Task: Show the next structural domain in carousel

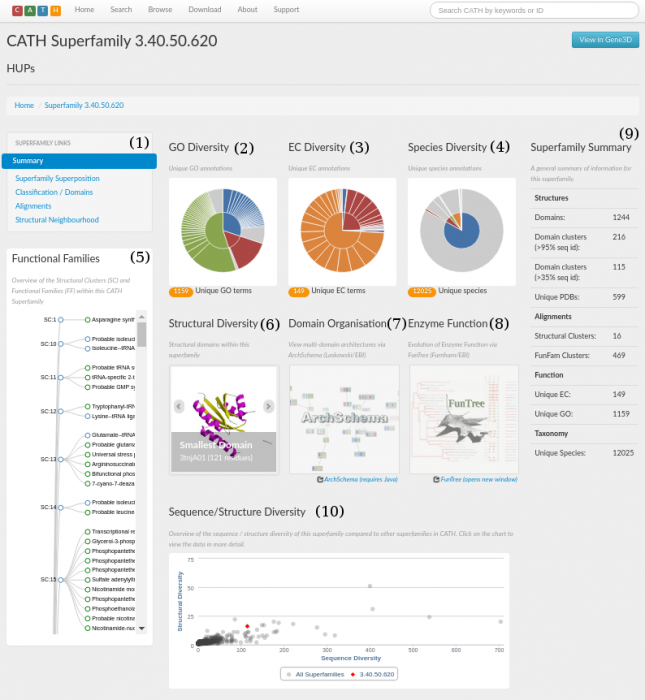Action: 268,406
